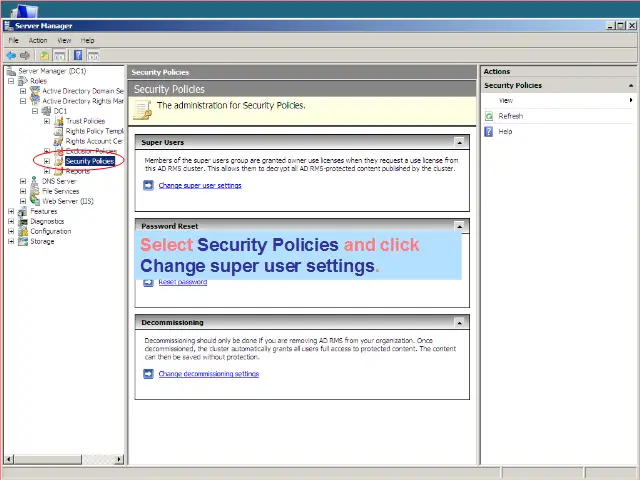Click the Rights Policy Templates icon
Screen dimensions: 640x480
[x=59, y=131]
